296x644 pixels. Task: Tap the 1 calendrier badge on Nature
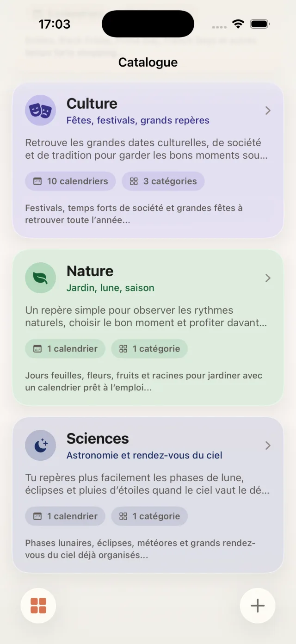[x=65, y=348]
